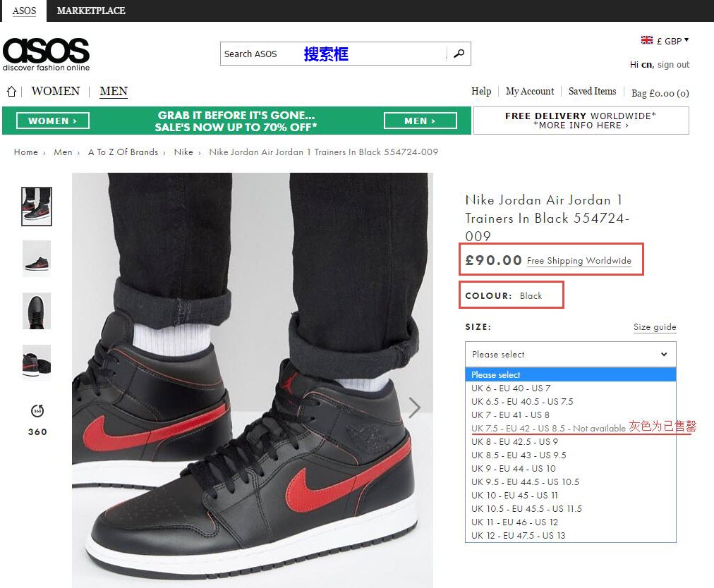Click the ASOS logo
714x588 pixels.
[46, 54]
